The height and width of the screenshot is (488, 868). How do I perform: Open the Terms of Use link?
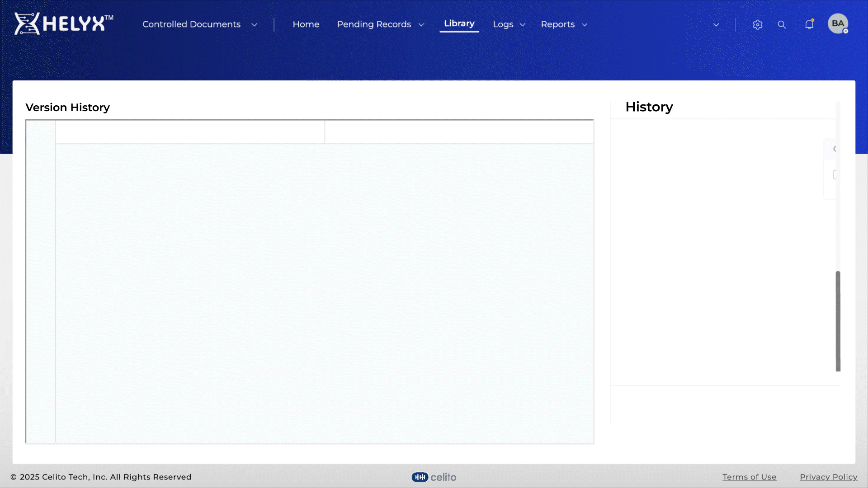(x=749, y=477)
